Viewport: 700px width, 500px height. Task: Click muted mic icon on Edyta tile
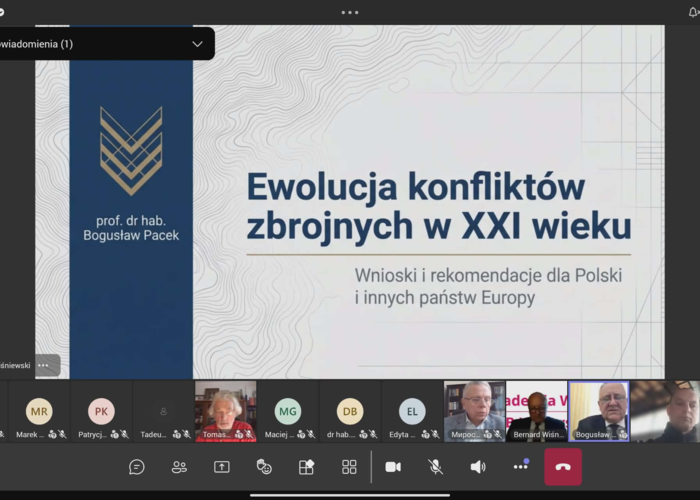tap(435, 434)
